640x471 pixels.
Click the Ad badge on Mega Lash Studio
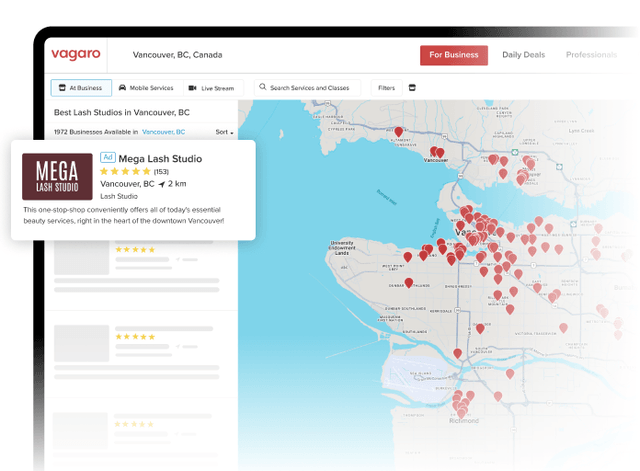click(x=108, y=157)
